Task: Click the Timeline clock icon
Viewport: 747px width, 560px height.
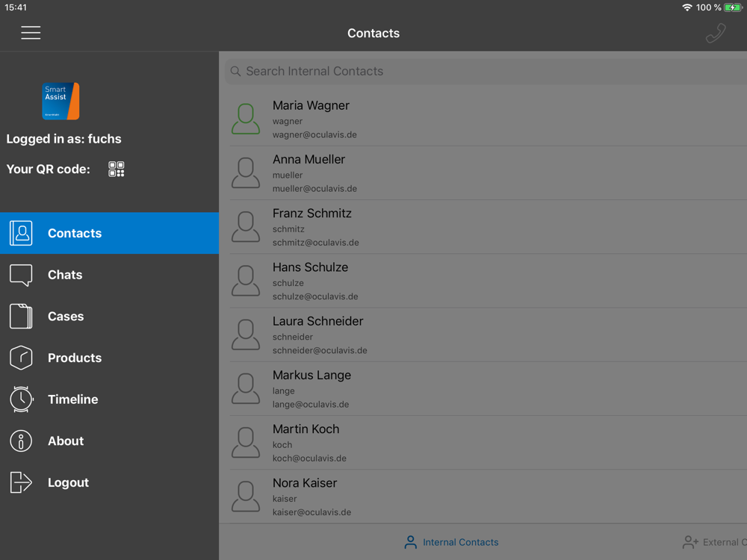Action: tap(21, 399)
